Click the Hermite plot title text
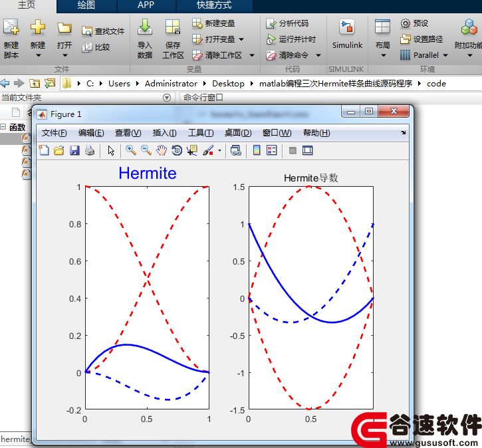This screenshot has height=448, width=482. [x=148, y=173]
